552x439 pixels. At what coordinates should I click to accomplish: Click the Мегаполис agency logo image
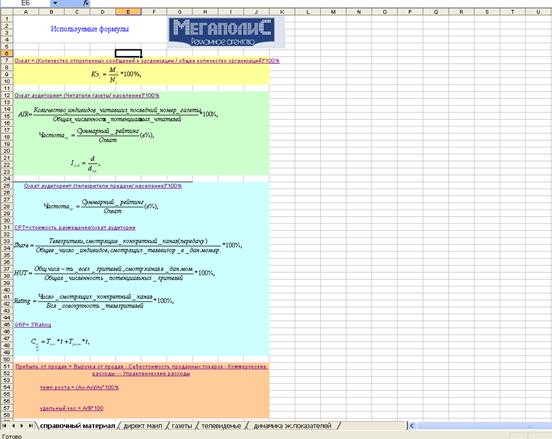[x=226, y=32]
